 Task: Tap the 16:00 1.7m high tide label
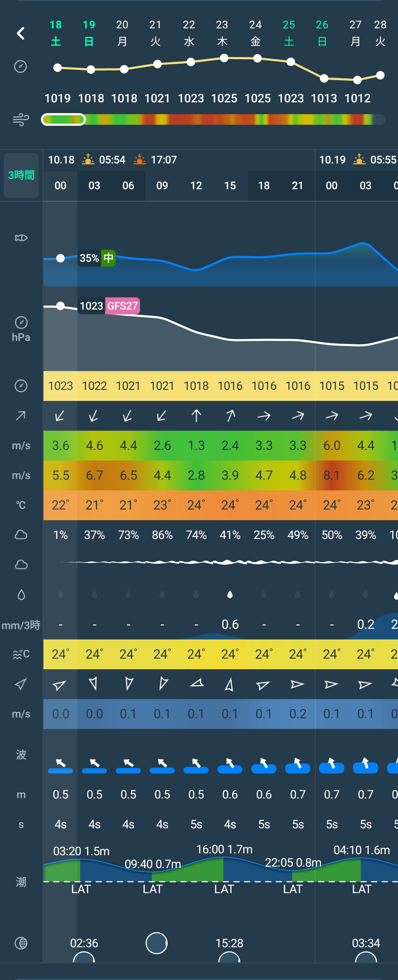coord(224,849)
